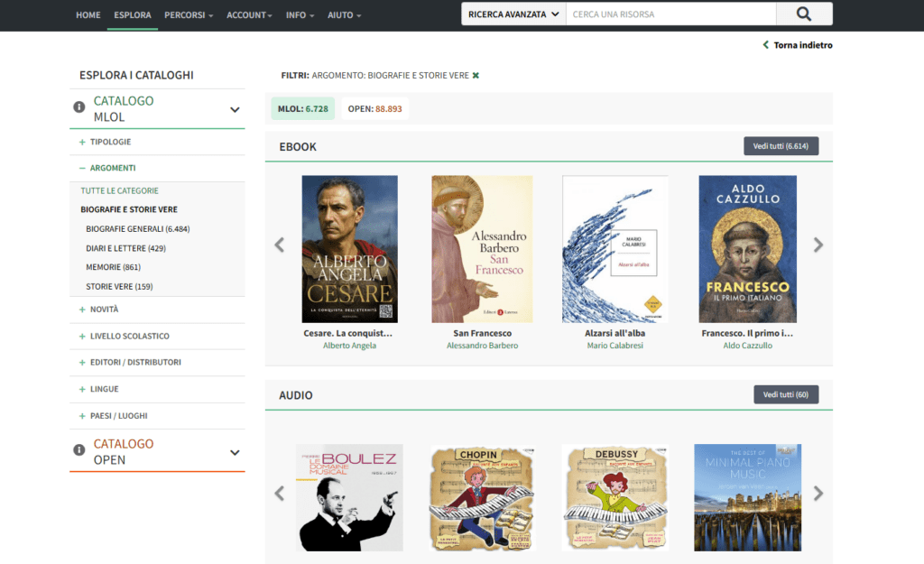Click the Cerca una risorsa search field
Image resolution: width=924 pixels, height=564 pixels.
pos(670,14)
